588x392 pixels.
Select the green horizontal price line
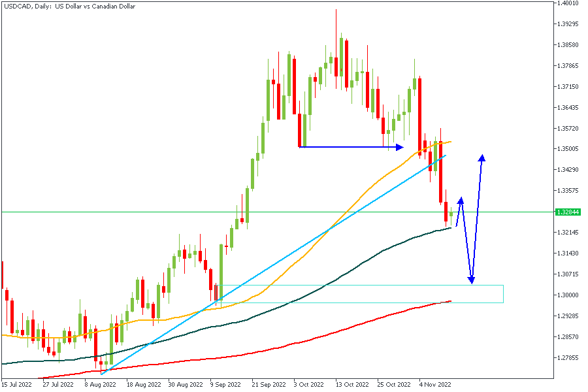pyautogui.click(x=131, y=212)
